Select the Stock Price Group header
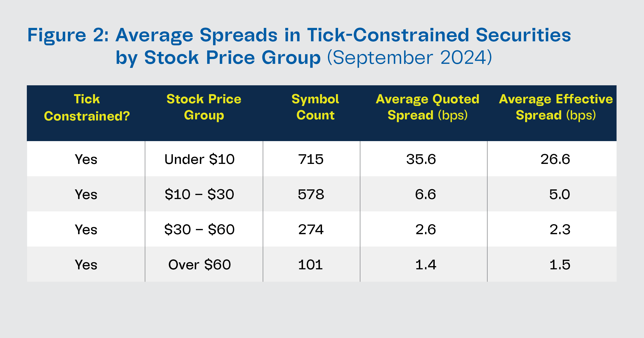 [x=204, y=107]
